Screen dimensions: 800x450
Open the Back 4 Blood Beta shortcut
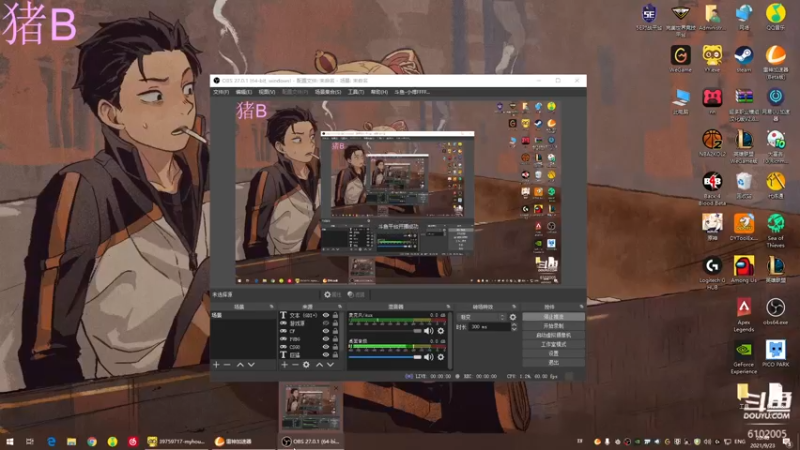coord(712,189)
